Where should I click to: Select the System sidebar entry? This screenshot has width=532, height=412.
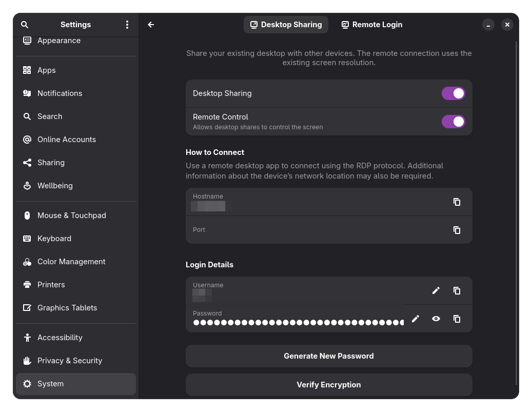(76, 384)
